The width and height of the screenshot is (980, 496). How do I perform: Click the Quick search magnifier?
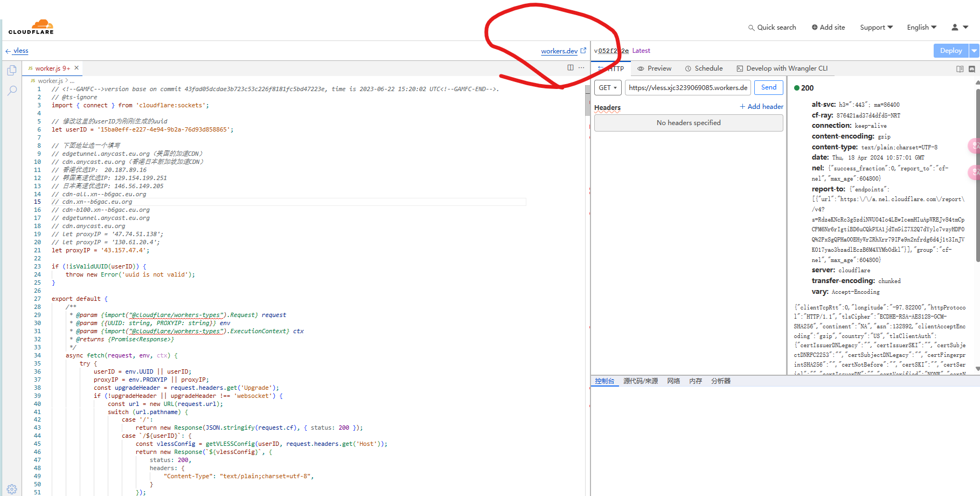pos(751,27)
